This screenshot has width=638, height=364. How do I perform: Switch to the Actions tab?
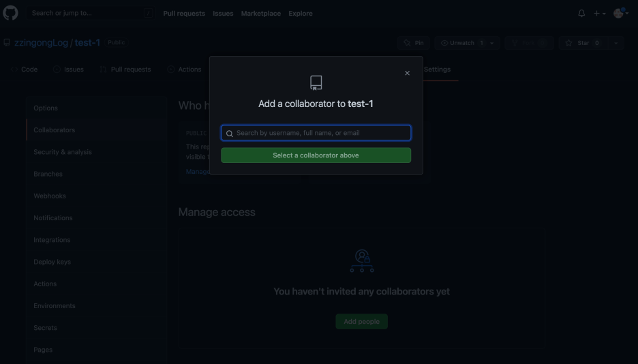(184, 70)
